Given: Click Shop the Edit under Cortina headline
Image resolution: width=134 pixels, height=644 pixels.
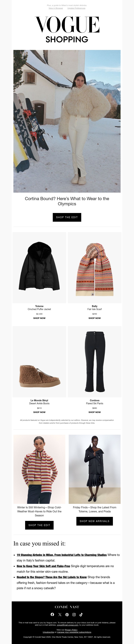Looking at the screenshot, I should coord(67,217).
